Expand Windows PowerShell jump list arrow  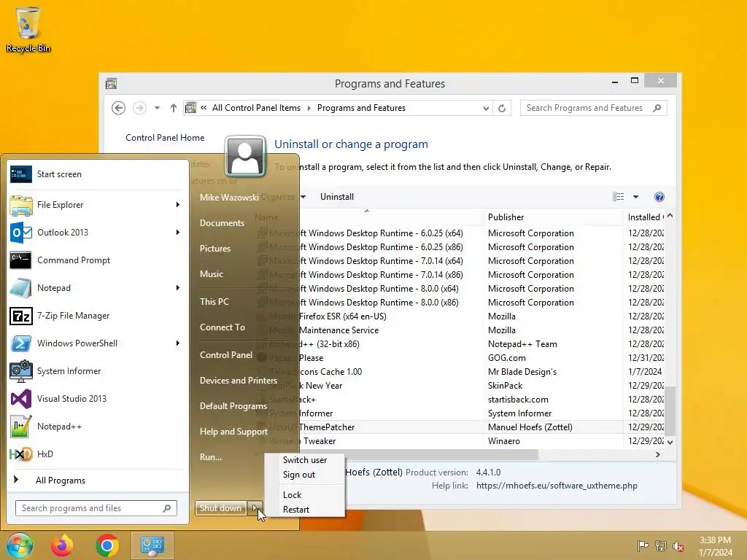[177, 343]
